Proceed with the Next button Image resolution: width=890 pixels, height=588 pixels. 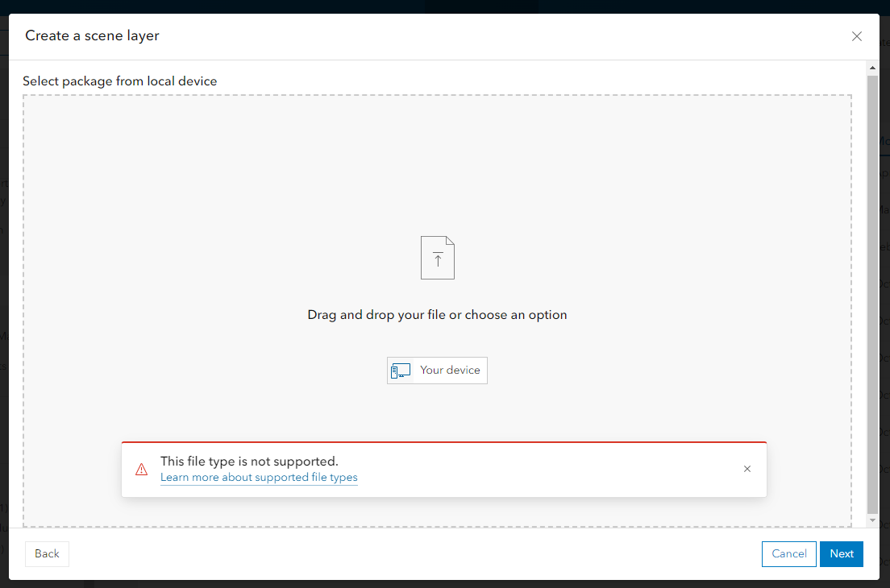(841, 553)
